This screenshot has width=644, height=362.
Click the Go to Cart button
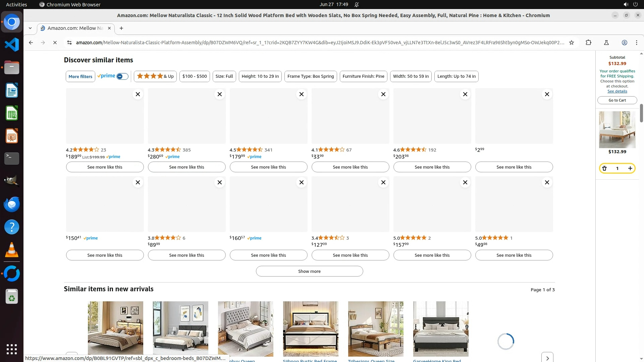click(617, 100)
